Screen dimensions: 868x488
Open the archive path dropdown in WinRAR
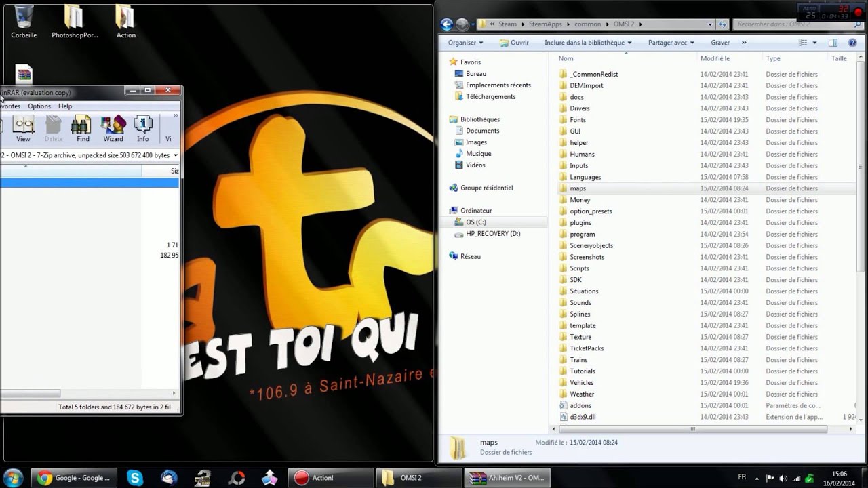coord(176,155)
